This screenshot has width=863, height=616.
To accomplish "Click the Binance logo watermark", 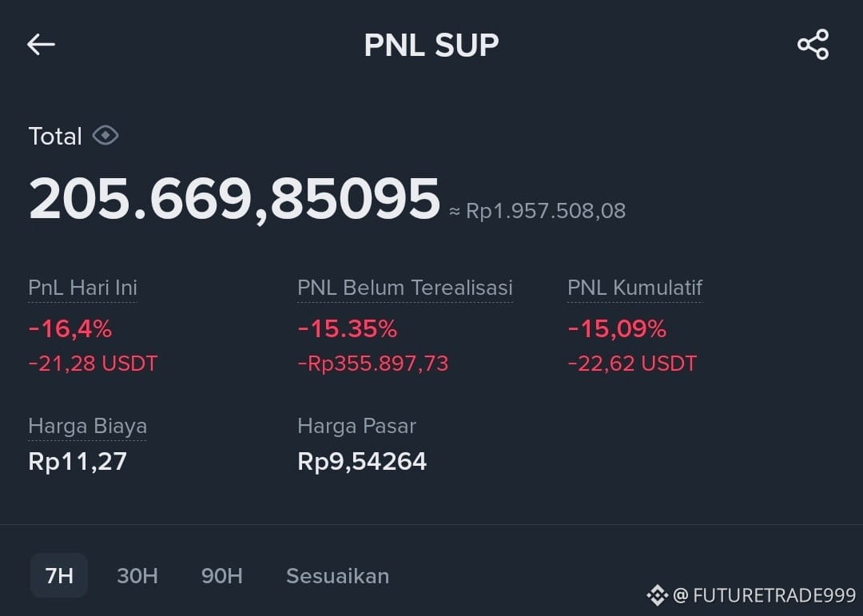I will point(657,595).
